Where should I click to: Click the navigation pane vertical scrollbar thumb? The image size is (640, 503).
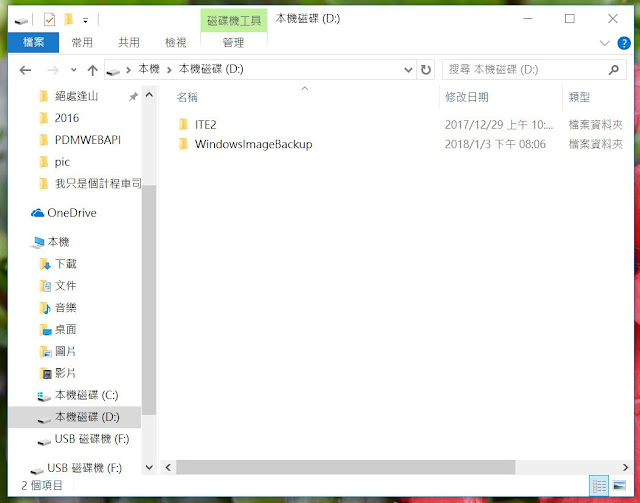click(x=149, y=299)
